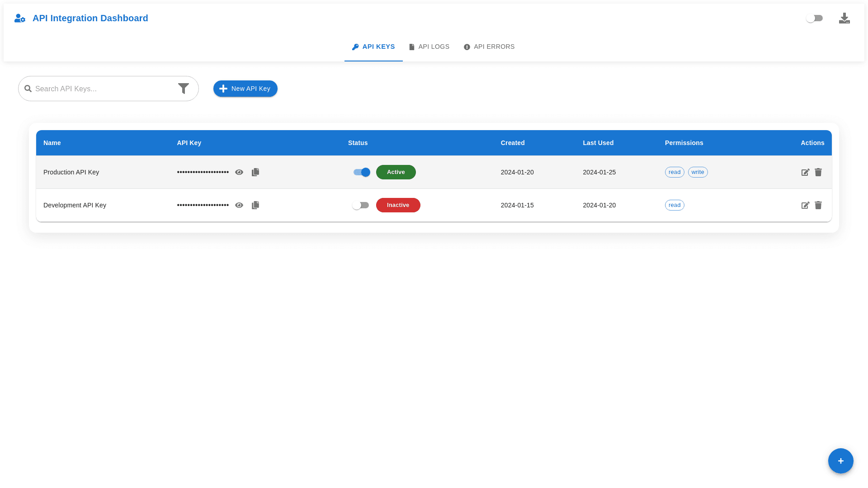Screen dimensions: 868x488
Task: Click the New API Key button
Action: point(245,89)
